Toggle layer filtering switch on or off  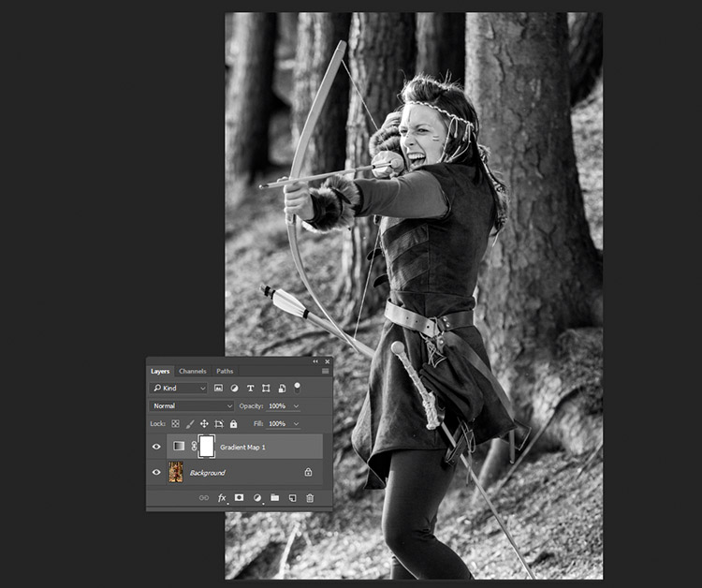tap(297, 388)
